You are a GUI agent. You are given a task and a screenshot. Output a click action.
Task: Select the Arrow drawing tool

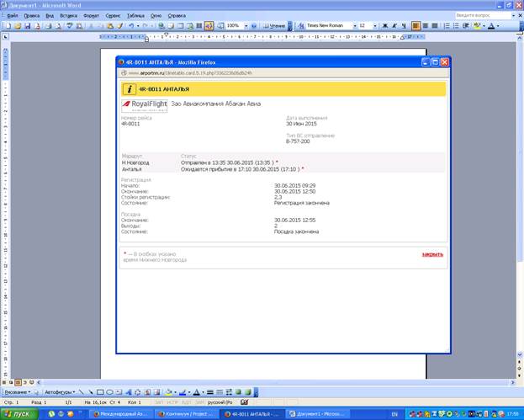91,392
